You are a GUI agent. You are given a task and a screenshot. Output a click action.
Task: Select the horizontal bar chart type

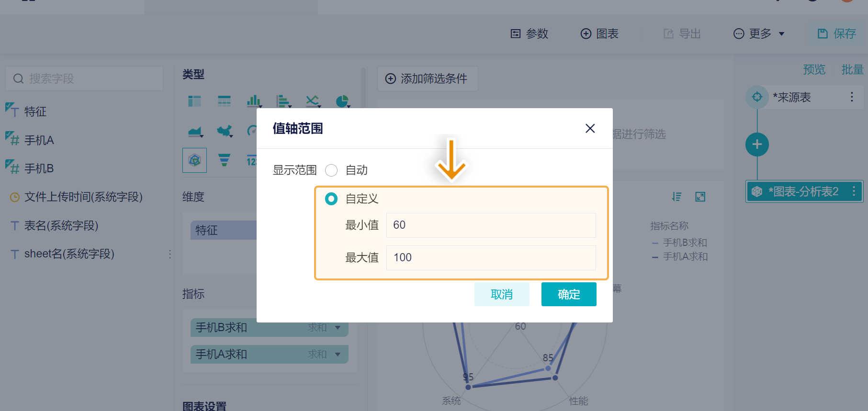(283, 101)
